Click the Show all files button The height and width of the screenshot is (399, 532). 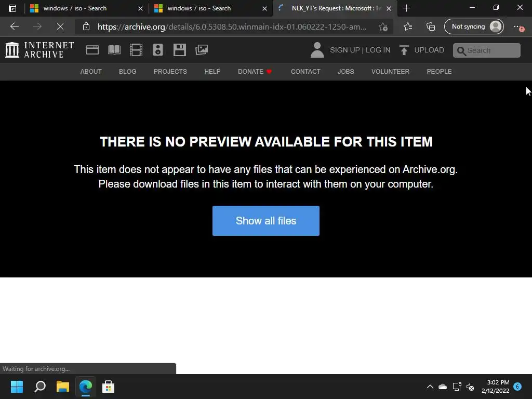click(x=265, y=221)
